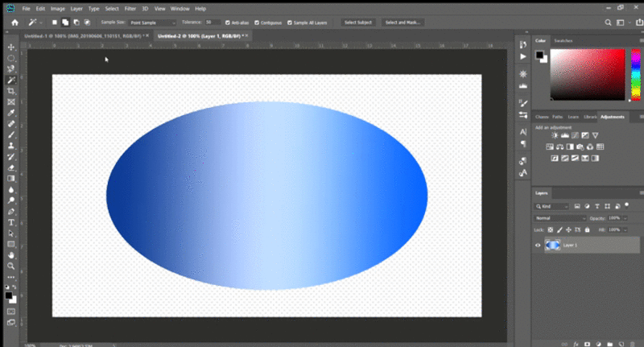The height and width of the screenshot is (347, 644).
Task: Open the History panel icon in the dock
Action: click(x=522, y=45)
